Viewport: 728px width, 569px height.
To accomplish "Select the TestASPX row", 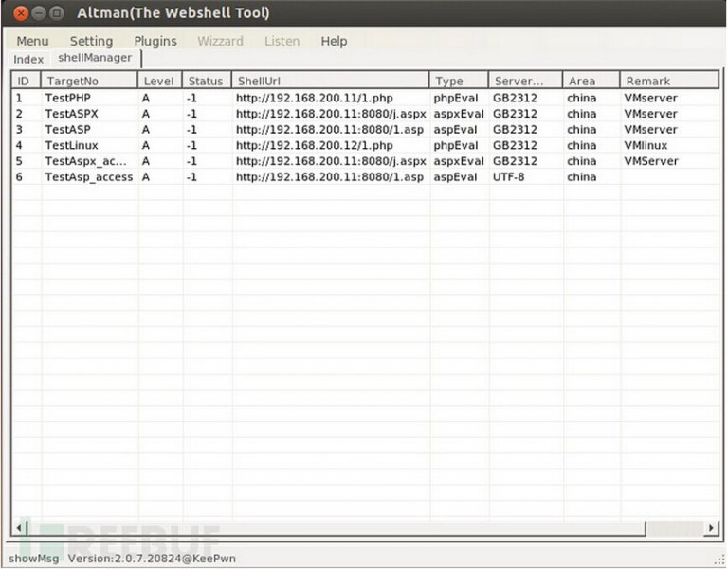I will click(x=366, y=114).
